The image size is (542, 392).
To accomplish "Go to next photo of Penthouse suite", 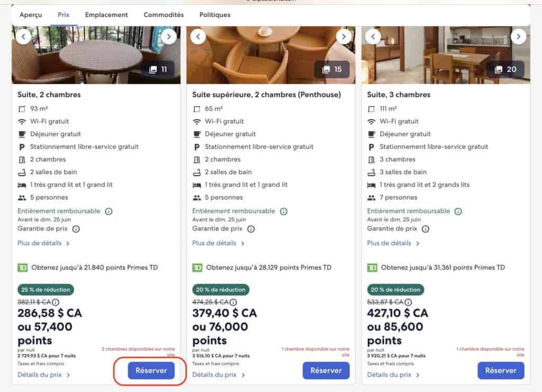I will (344, 37).
